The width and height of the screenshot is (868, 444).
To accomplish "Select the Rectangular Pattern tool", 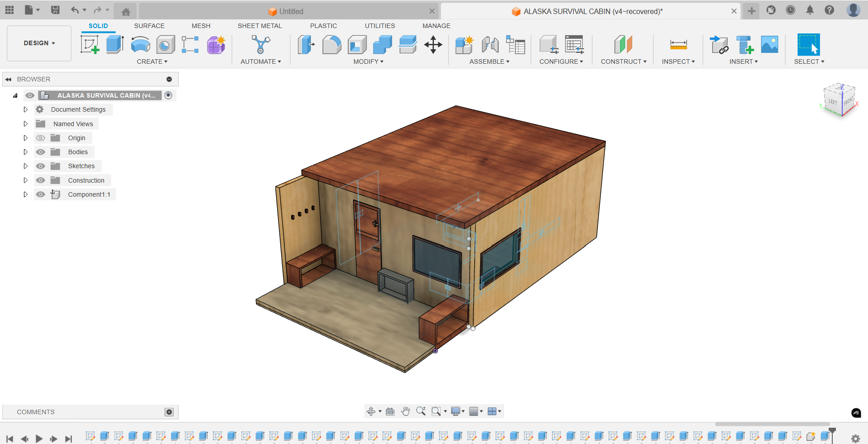I will (190, 45).
